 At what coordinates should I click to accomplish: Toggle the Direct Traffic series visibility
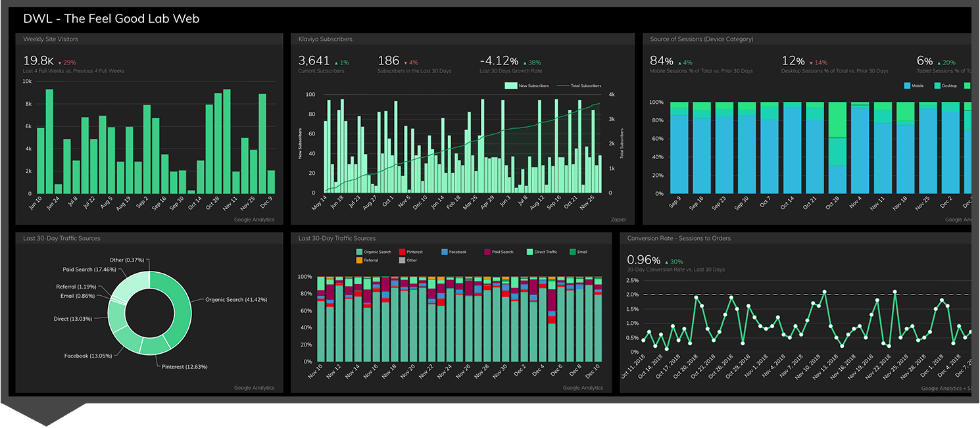point(530,252)
